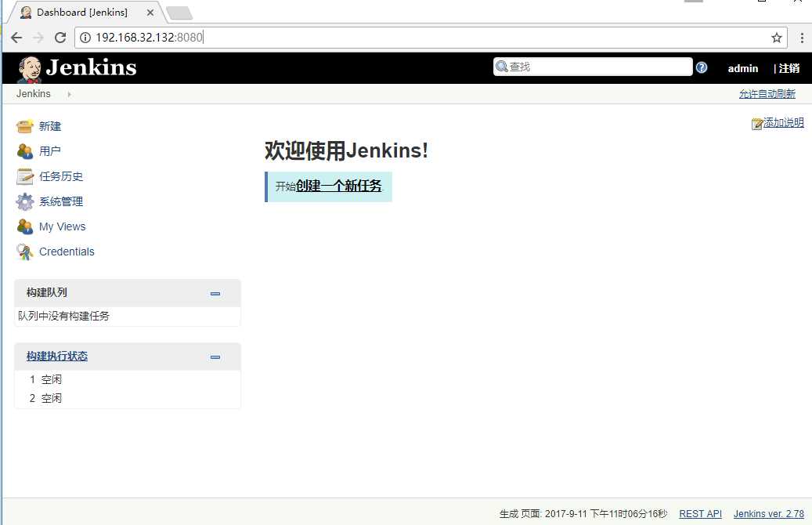Open the Jenkins ver. 2.78 link
The width and height of the screenshot is (812, 525).
point(768,513)
